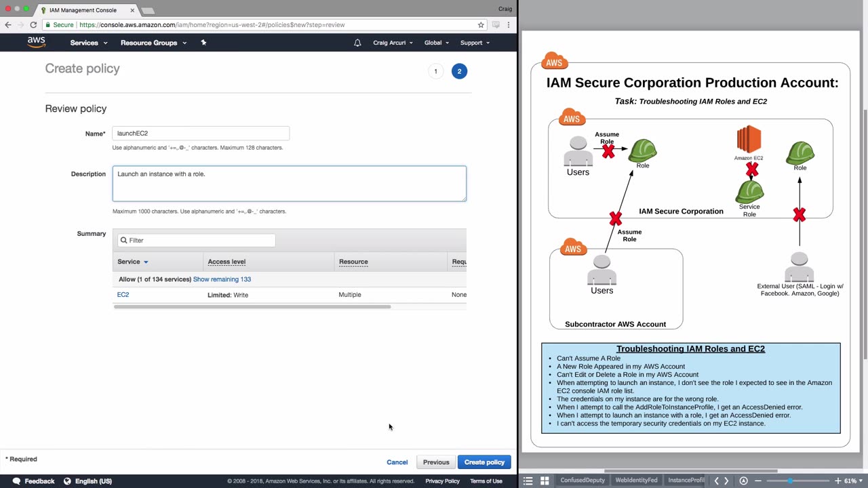The image size is (868, 488).
Task: Open the Global region dropdown
Action: [x=437, y=43]
